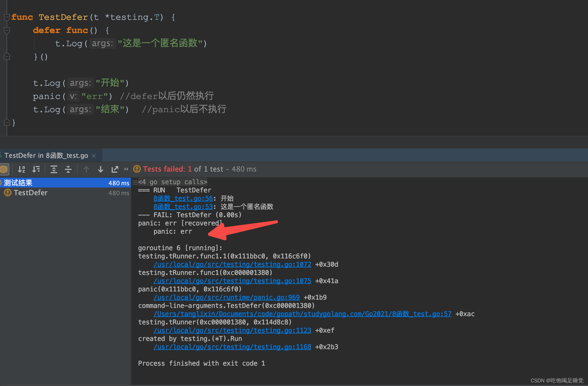Image resolution: width=588 pixels, height=386 pixels.
Task: Select the TestDefer test in results tree
Action: (x=31, y=193)
